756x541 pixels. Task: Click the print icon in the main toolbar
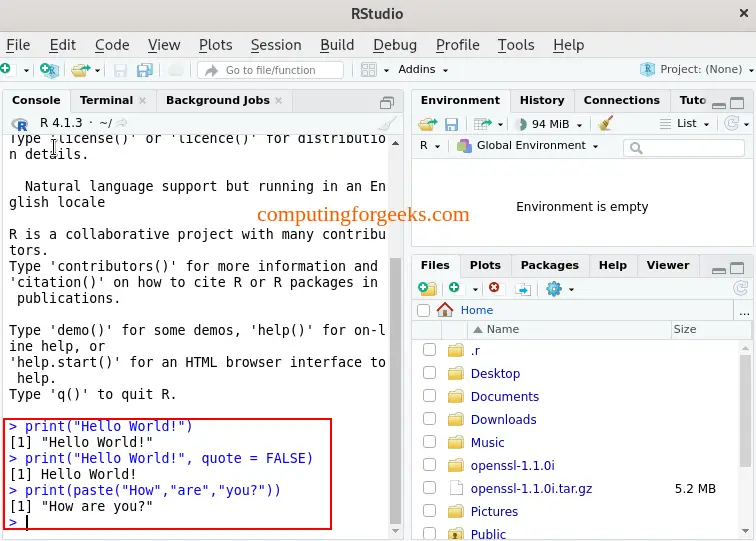coord(176,70)
